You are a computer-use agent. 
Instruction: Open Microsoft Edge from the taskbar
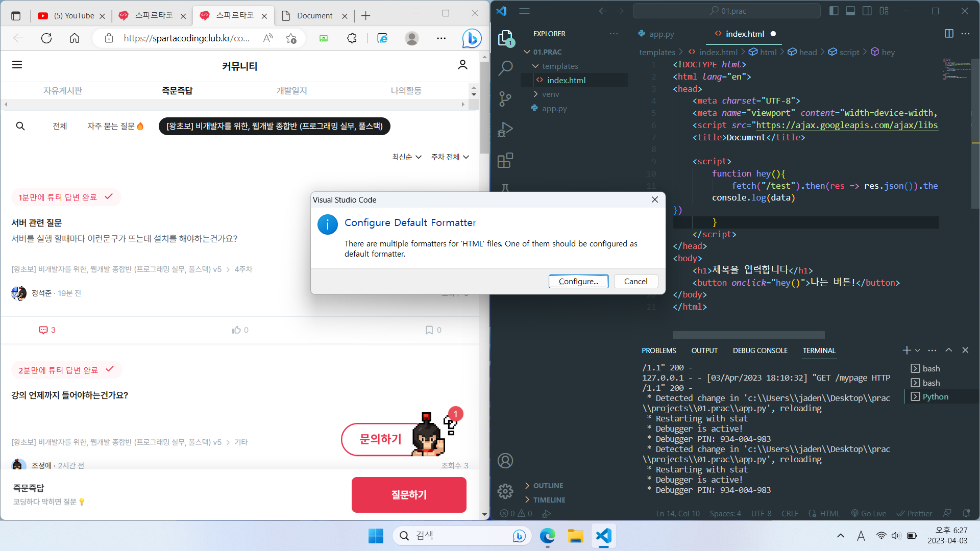(x=548, y=536)
